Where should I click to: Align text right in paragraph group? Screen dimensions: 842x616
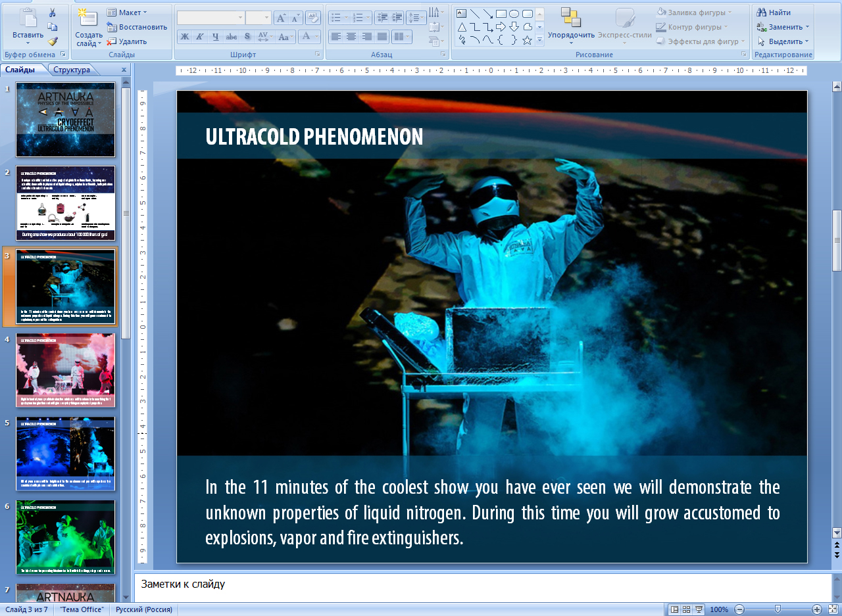(x=366, y=37)
